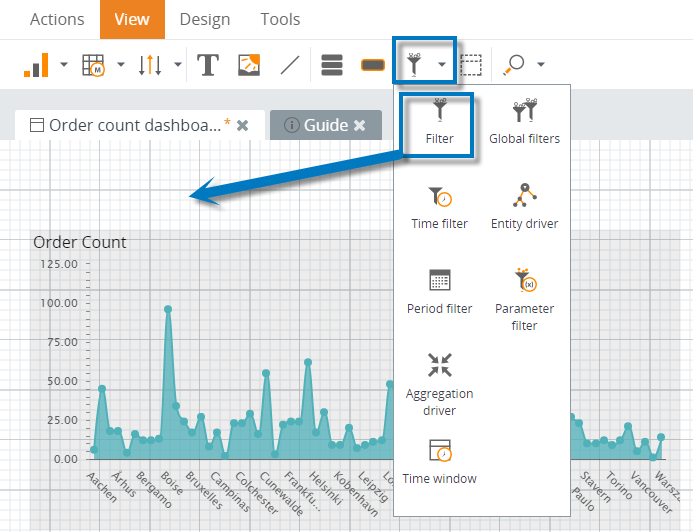Click the funnel filter toolbar icon
The width and height of the screenshot is (693, 532).
[414, 65]
